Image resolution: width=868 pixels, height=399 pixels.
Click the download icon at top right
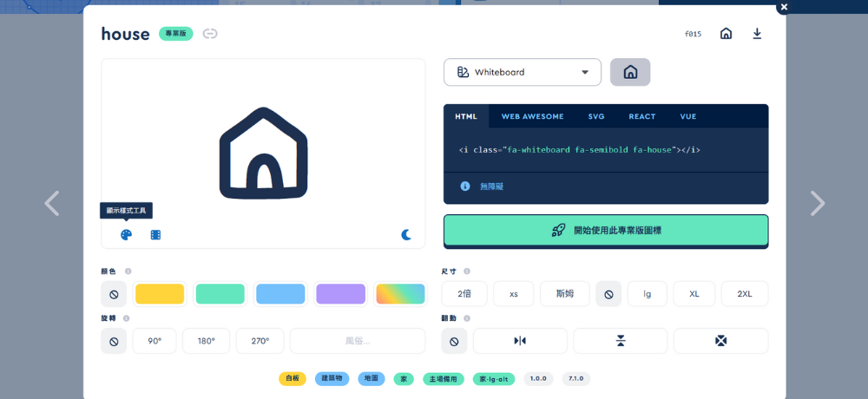coord(757,34)
